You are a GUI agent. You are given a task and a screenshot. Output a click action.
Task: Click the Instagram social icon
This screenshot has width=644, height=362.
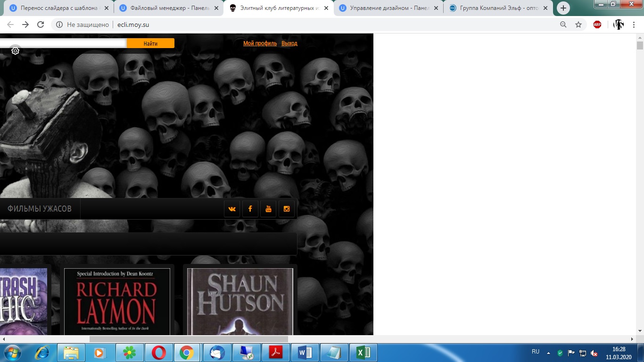coord(287,209)
